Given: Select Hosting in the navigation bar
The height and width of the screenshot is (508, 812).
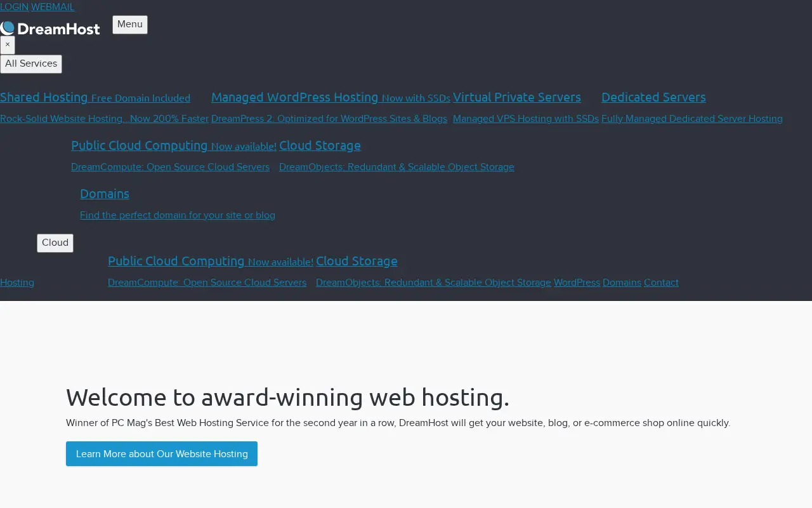Looking at the screenshot, I should (x=17, y=283).
